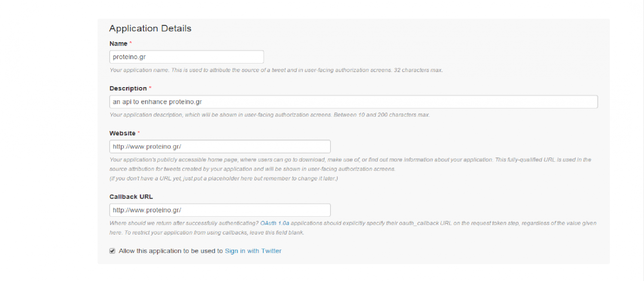Click the 'Allow this application' label text

point(171,251)
